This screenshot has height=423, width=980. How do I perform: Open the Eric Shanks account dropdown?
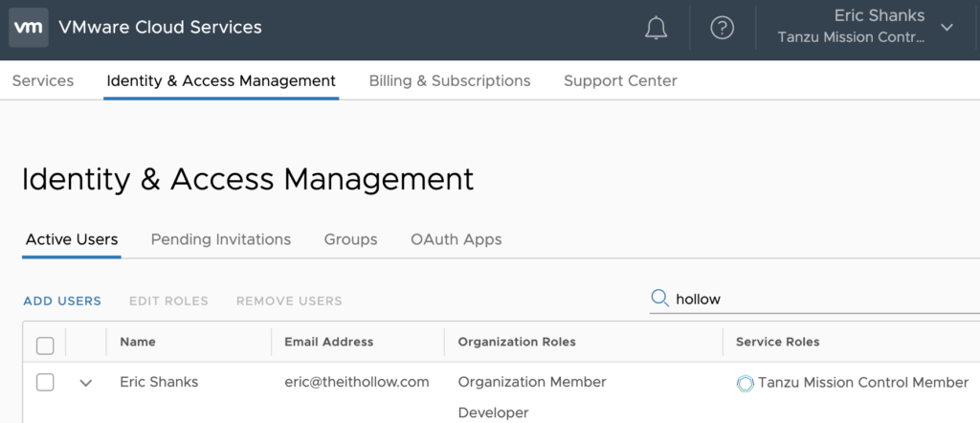[x=947, y=28]
